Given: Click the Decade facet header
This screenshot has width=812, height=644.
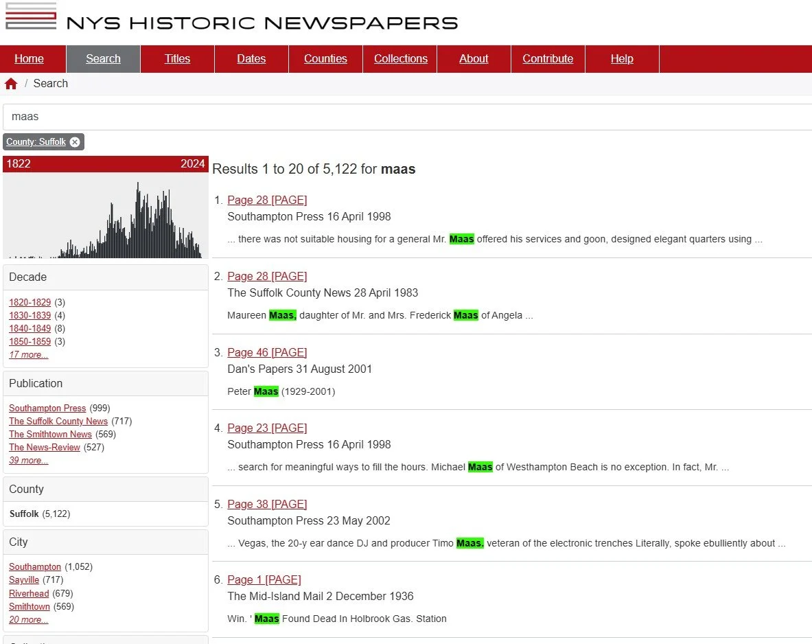Looking at the screenshot, I should click(x=106, y=277).
